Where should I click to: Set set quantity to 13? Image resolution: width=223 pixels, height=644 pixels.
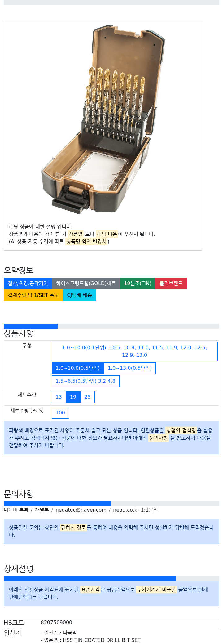pyautogui.click(x=59, y=397)
